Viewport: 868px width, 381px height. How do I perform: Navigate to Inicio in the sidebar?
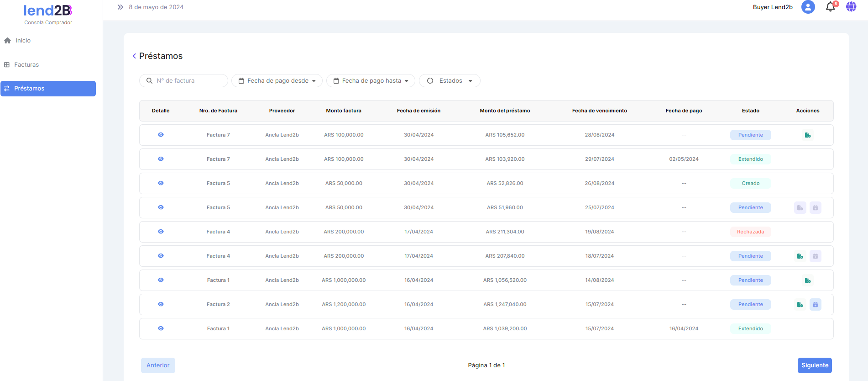pos(23,41)
